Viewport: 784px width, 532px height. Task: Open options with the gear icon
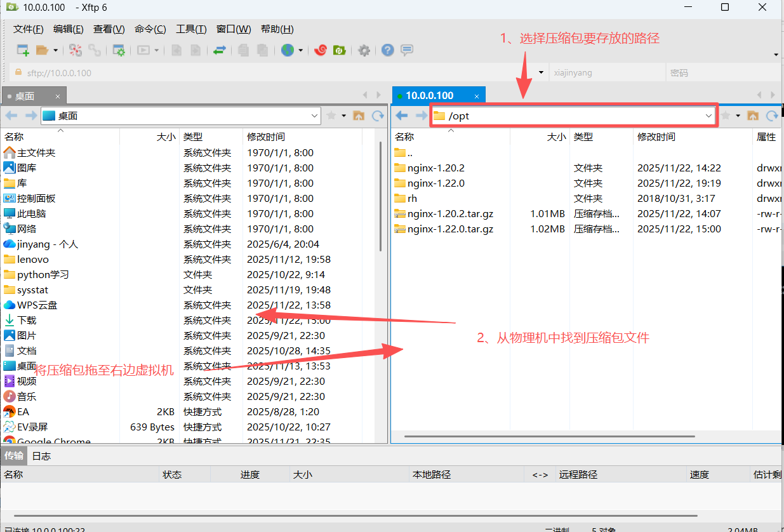364,50
